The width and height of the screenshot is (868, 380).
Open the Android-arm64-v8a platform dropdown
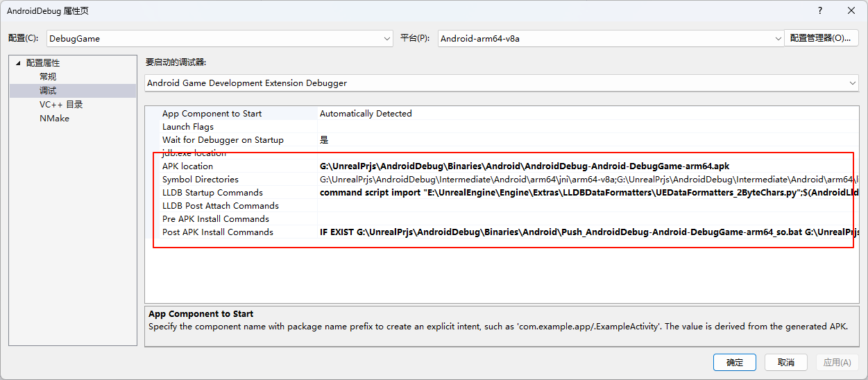(x=611, y=39)
